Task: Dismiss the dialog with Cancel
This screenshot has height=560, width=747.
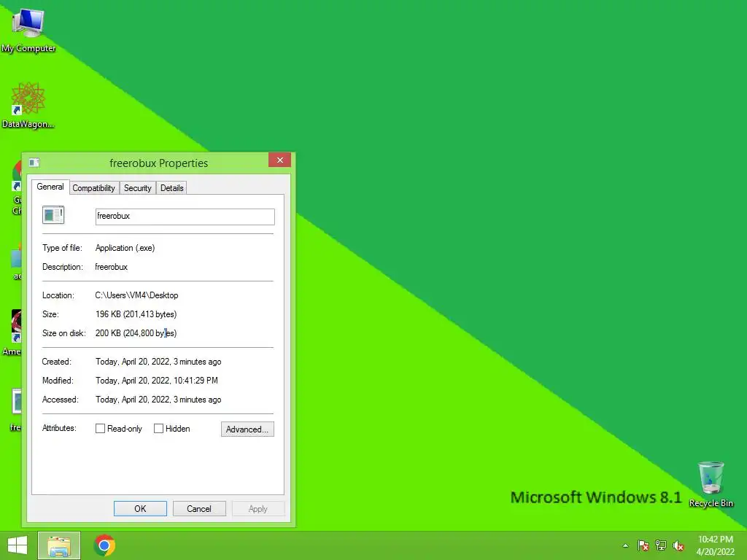Action: [x=198, y=508]
